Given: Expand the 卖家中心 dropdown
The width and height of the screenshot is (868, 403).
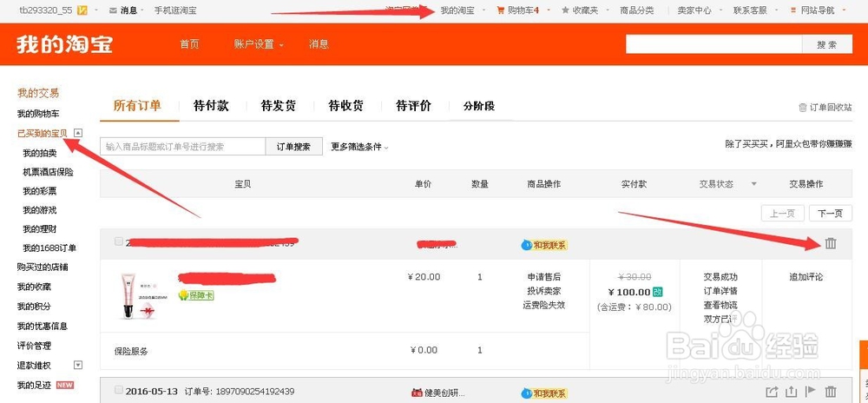Looking at the screenshot, I should 720,10.
